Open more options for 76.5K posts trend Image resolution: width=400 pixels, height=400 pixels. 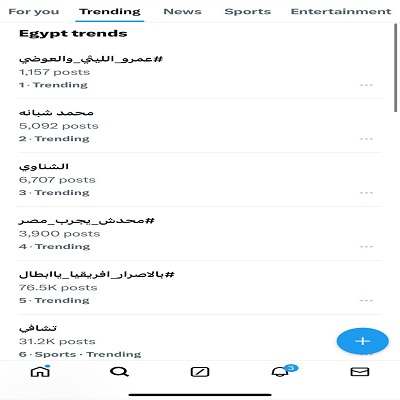[x=366, y=300]
